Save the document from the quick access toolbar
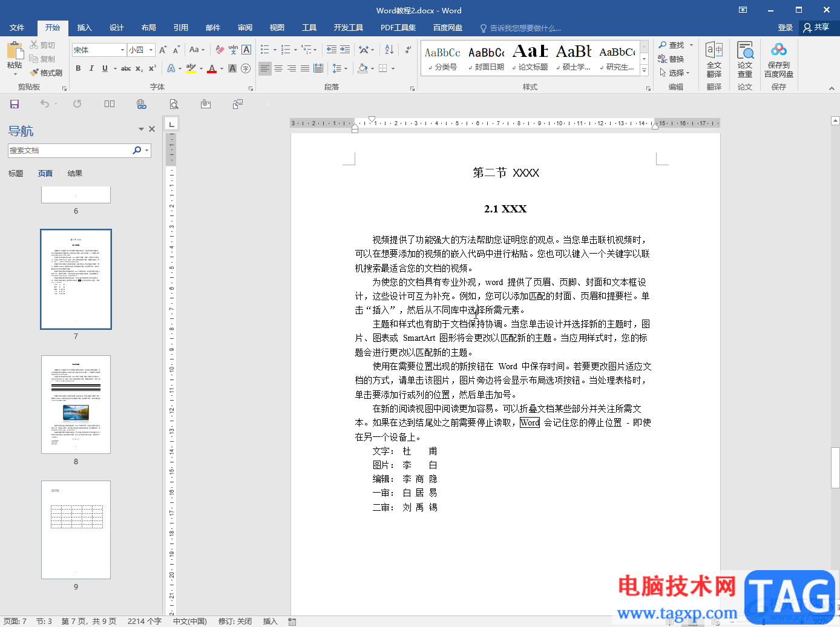The height and width of the screenshot is (627, 840). pyautogui.click(x=15, y=104)
